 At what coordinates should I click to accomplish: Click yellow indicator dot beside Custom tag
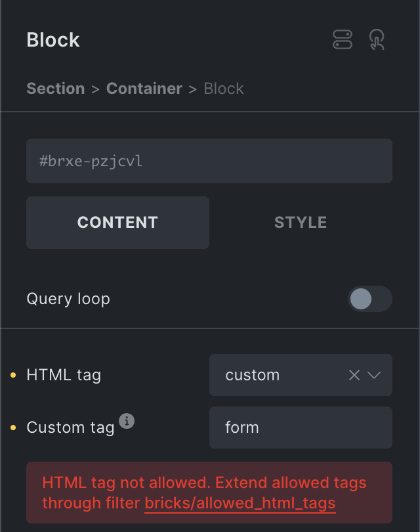[14, 428]
